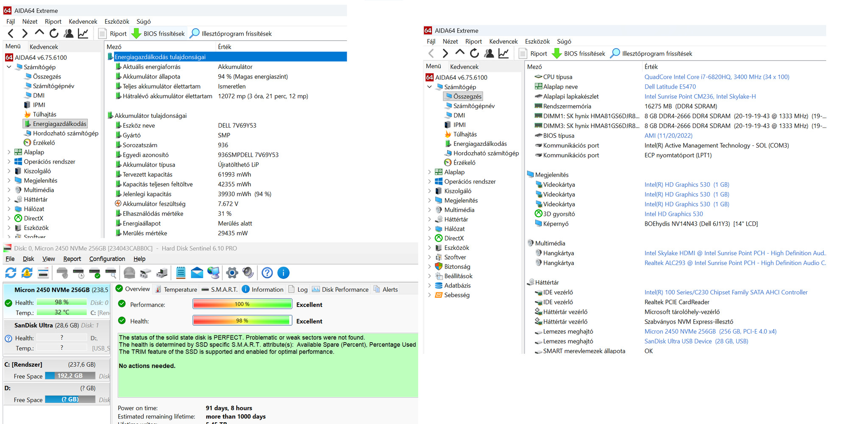This screenshot has width=868, height=424.
Task: Click the envelope e-mail icon
Action: coord(197,273)
